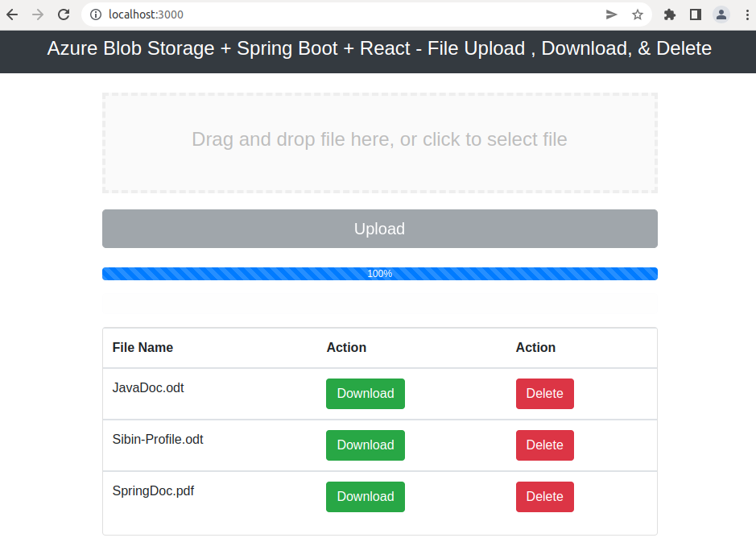
Task: Open the browser three-dot menu
Action: tap(747, 14)
